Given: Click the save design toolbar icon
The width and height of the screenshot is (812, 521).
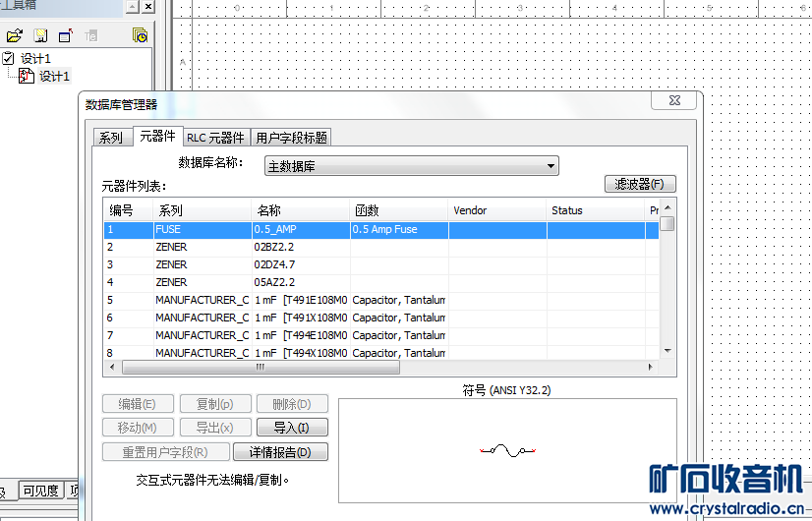Looking at the screenshot, I should 40,35.
